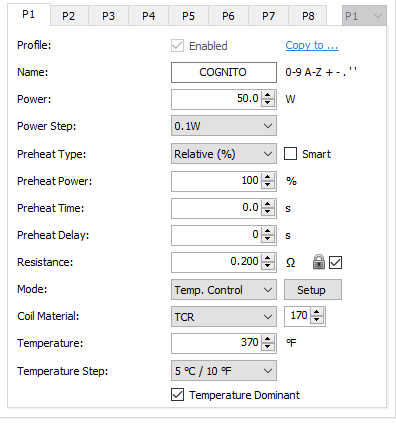Open the Copy to ... link

(x=312, y=45)
